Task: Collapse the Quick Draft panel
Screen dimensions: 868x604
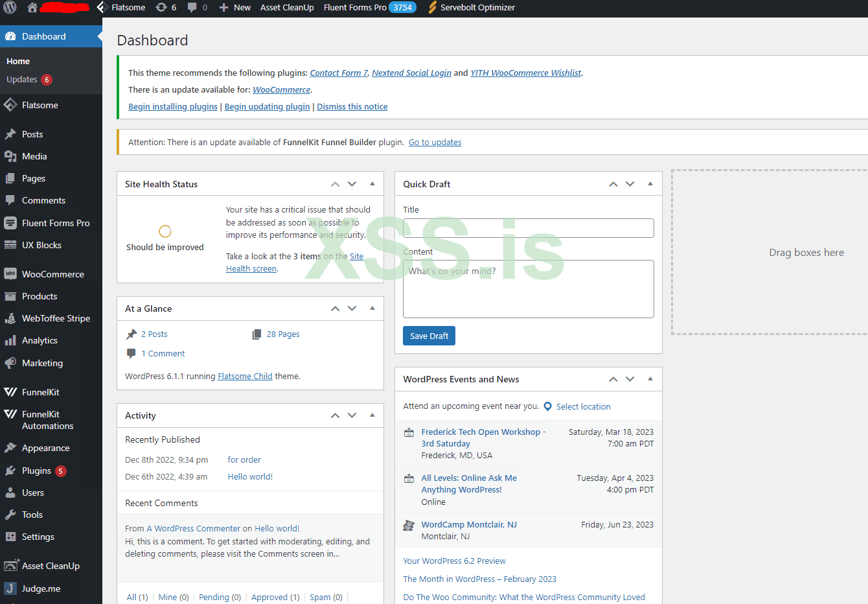Action: pyautogui.click(x=650, y=184)
